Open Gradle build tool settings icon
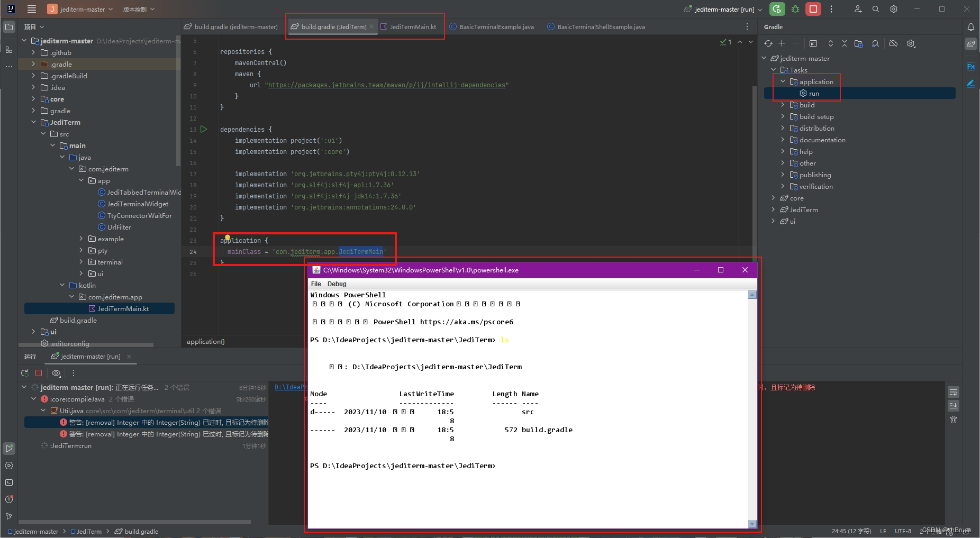980x538 pixels. pyautogui.click(x=911, y=43)
